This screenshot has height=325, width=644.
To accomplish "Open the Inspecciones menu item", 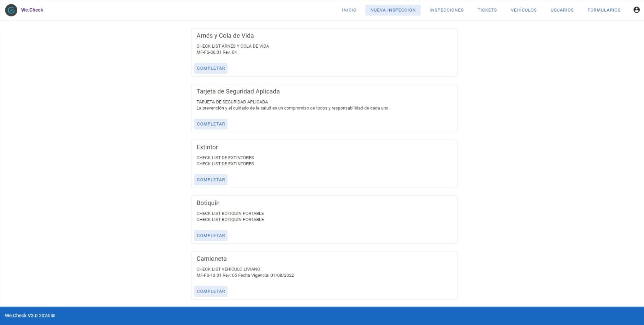I will [446, 10].
